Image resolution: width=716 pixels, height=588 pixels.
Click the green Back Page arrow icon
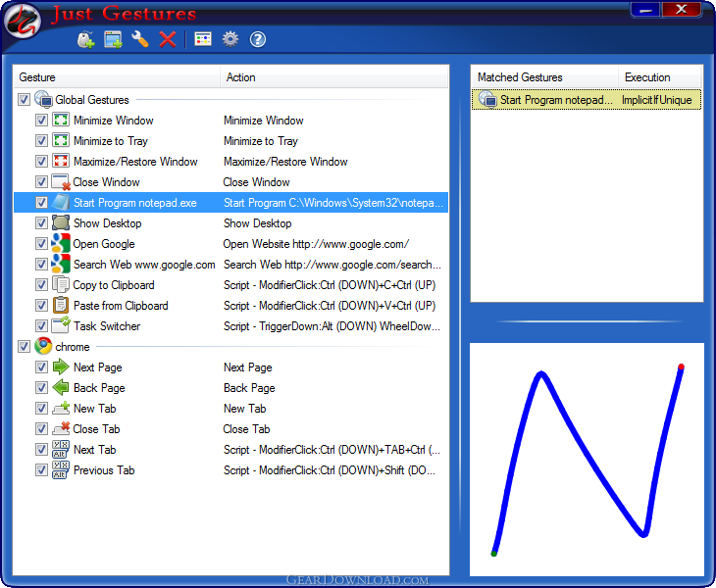pyautogui.click(x=61, y=387)
